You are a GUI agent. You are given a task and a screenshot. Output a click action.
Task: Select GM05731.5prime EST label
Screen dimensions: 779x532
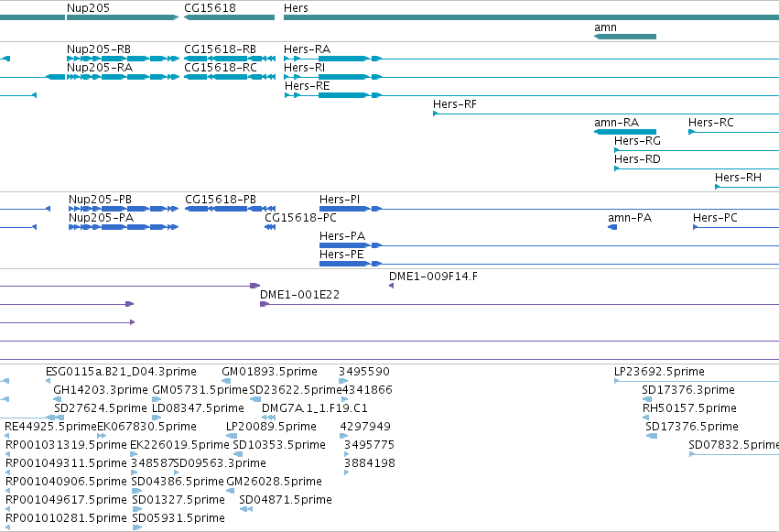200,390
